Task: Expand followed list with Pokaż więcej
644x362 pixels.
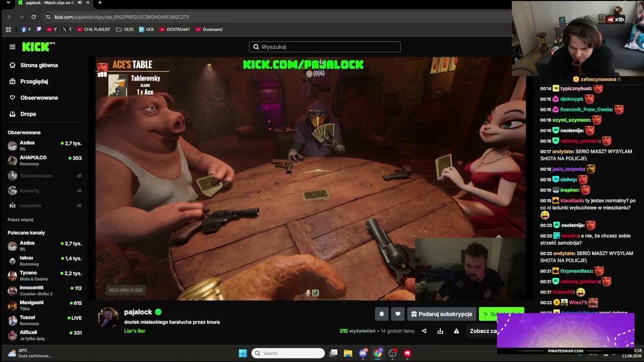Action: click(x=21, y=220)
